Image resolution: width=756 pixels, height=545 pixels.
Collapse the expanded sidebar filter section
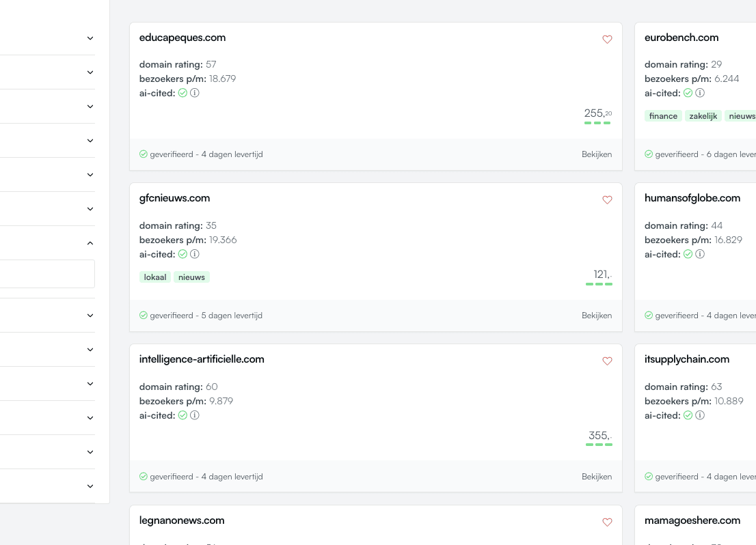tap(90, 242)
